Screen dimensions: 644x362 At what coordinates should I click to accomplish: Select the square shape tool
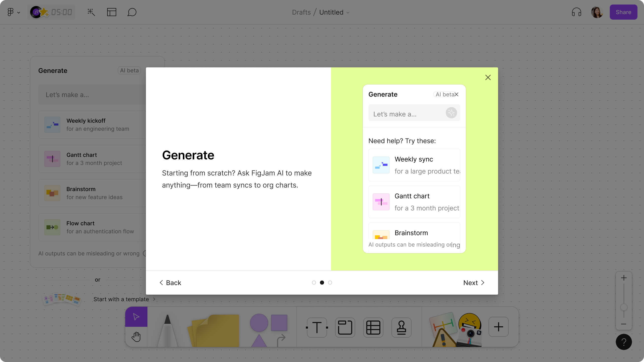click(279, 323)
